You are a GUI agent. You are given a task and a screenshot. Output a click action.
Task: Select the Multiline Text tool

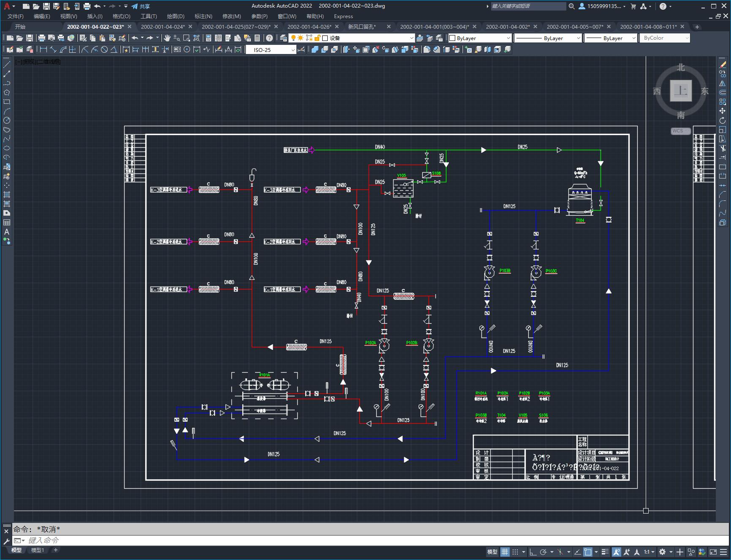tap(7, 232)
